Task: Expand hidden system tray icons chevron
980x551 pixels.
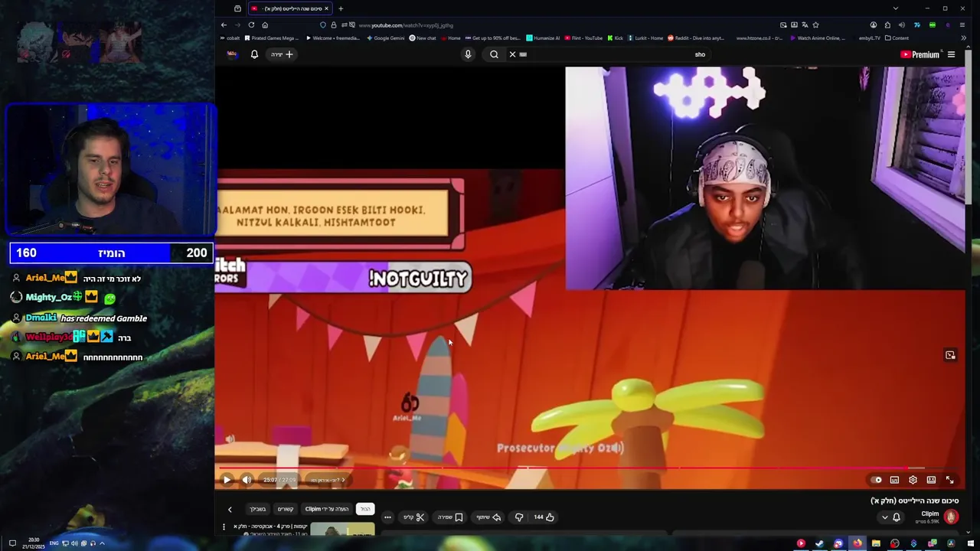Action: pyautogui.click(x=102, y=543)
